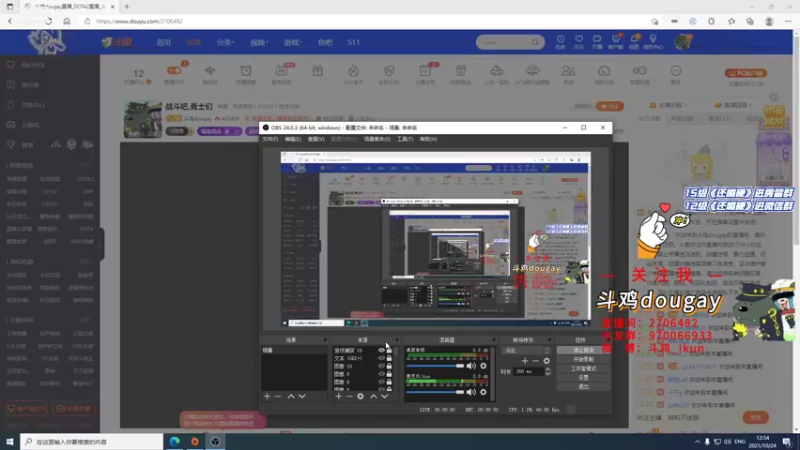Unlock the 图像 10 source

pos(389,366)
